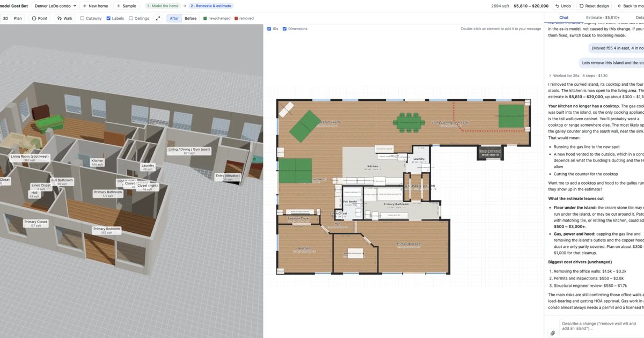Click the '(Moved f55 4 in east' message
Image resolution: width=644 pixels, height=338 pixels.
point(616,48)
